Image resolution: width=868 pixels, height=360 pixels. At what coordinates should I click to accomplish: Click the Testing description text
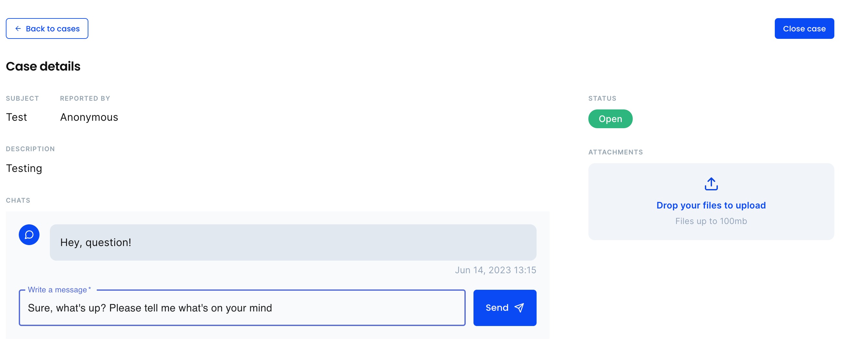coord(24,168)
